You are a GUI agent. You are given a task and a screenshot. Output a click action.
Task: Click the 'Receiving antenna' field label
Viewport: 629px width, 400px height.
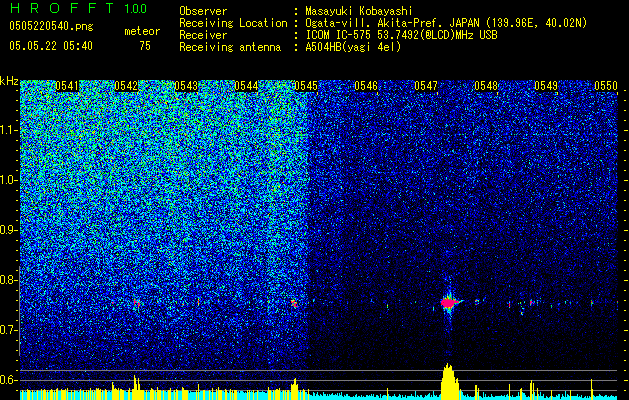[230, 47]
